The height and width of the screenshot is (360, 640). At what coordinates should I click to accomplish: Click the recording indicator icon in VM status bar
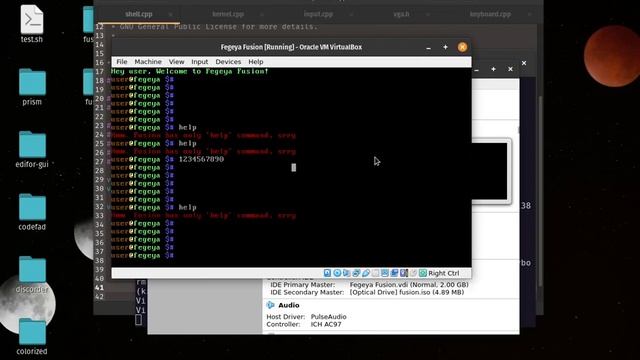394,273
